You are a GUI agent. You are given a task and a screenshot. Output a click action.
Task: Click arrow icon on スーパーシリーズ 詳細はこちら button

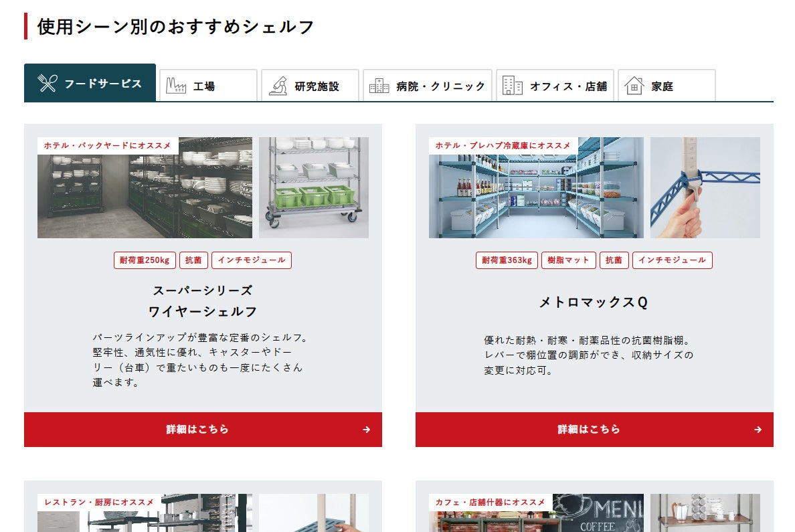pyautogui.click(x=366, y=430)
